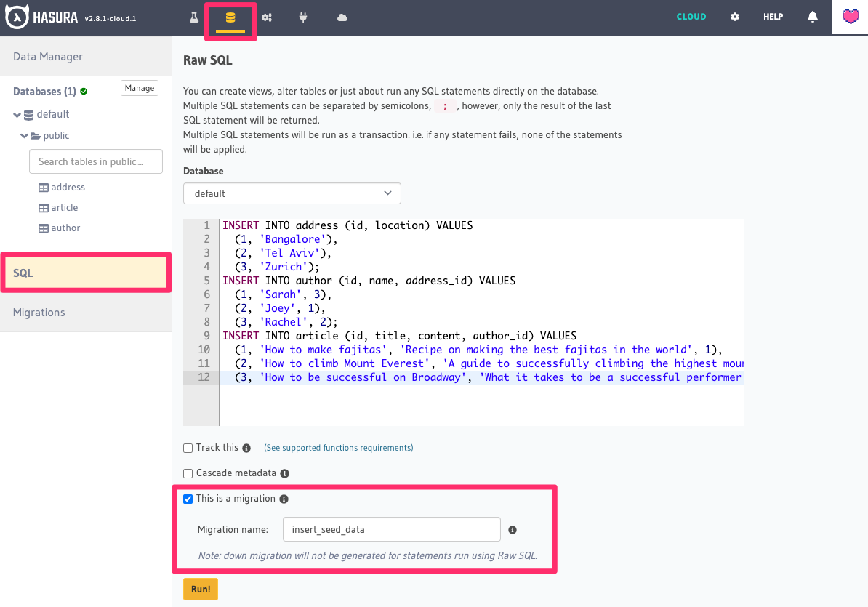
Task: Click the pink heart avatar
Action: pyautogui.click(x=849, y=16)
